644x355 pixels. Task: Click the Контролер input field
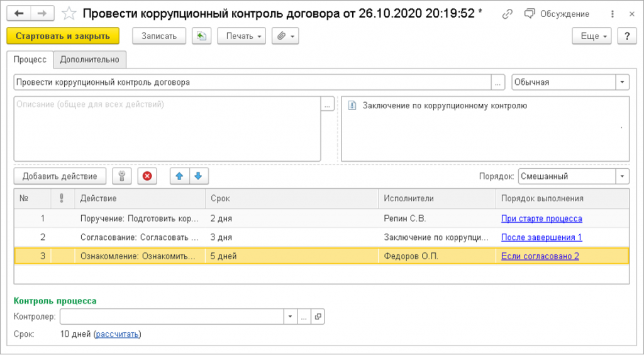point(172,317)
